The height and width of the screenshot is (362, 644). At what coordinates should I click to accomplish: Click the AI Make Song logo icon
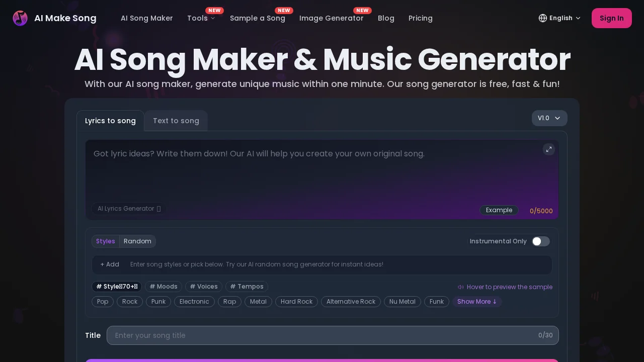click(20, 18)
